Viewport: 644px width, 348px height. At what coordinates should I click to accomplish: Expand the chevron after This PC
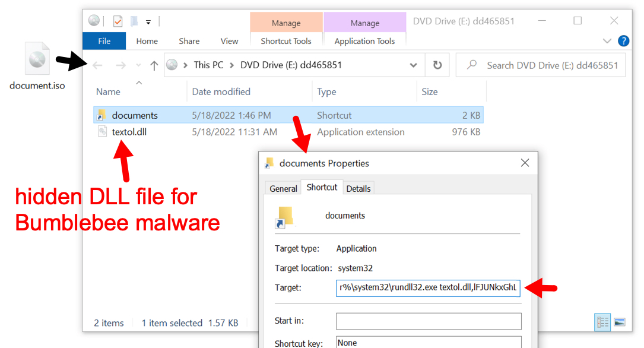232,65
